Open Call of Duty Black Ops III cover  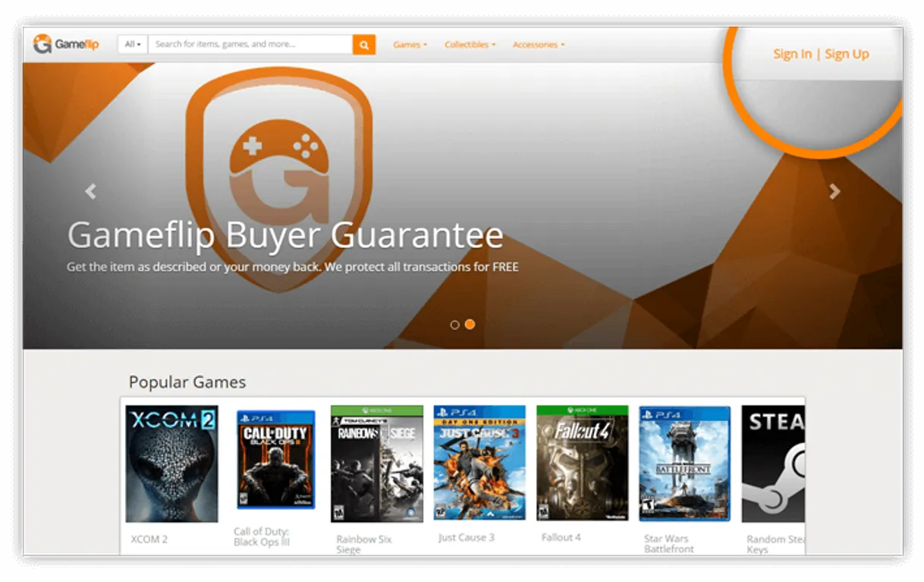(275, 460)
